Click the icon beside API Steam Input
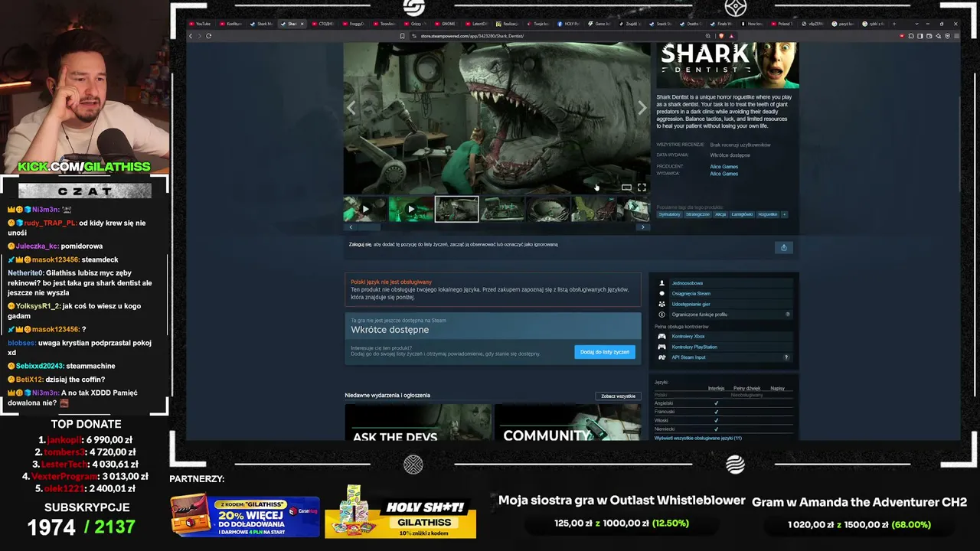The image size is (980, 551). (x=662, y=357)
